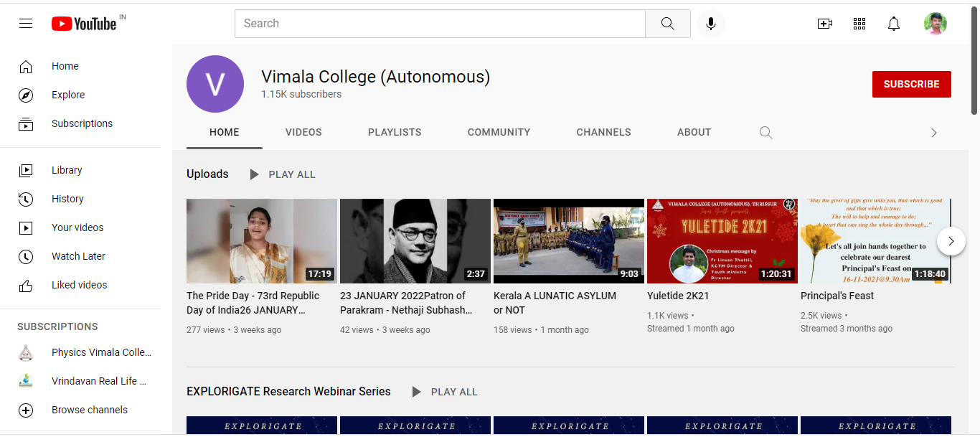Open the 2:37 Nethaji thumbnail
The image size is (980, 437).
415,241
